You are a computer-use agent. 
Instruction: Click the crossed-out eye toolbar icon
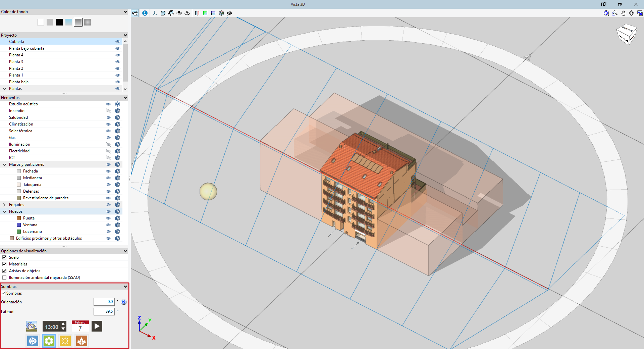229,13
